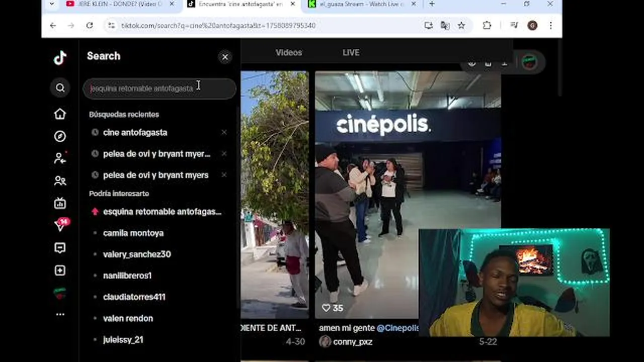
Task: Click the search field showing esquina retomable antofagasta
Action: (x=159, y=88)
